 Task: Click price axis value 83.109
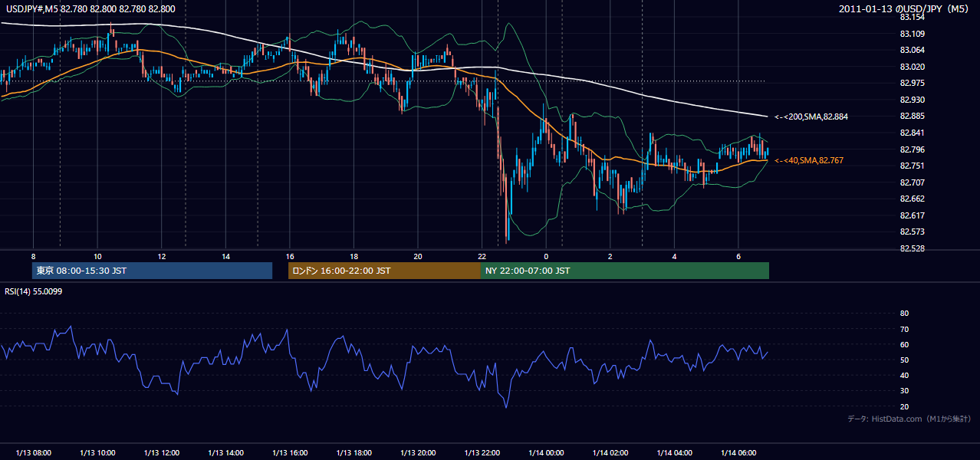click(912, 34)
